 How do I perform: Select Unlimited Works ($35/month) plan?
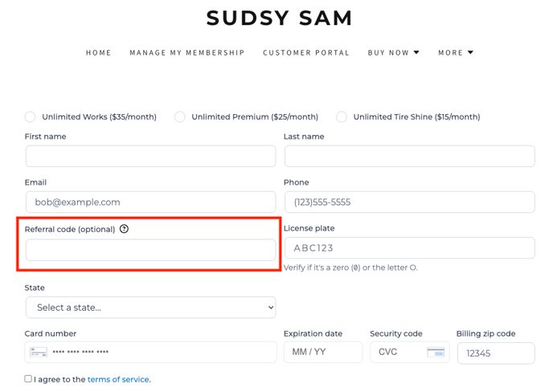pyautogui.click(x=30, y=116)
